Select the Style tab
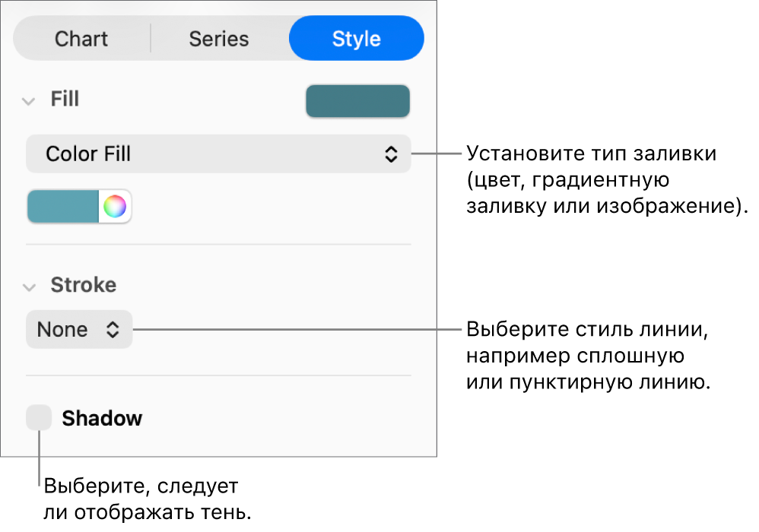The image size is (759, 532). [356, 39]
